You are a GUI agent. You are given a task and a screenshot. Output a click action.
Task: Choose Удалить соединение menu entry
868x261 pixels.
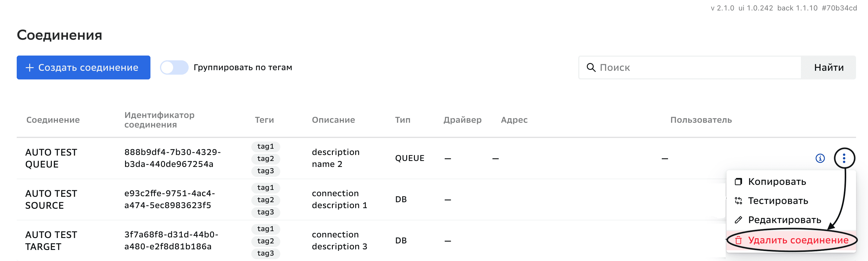pyautogui.click(x=798, y=240)
